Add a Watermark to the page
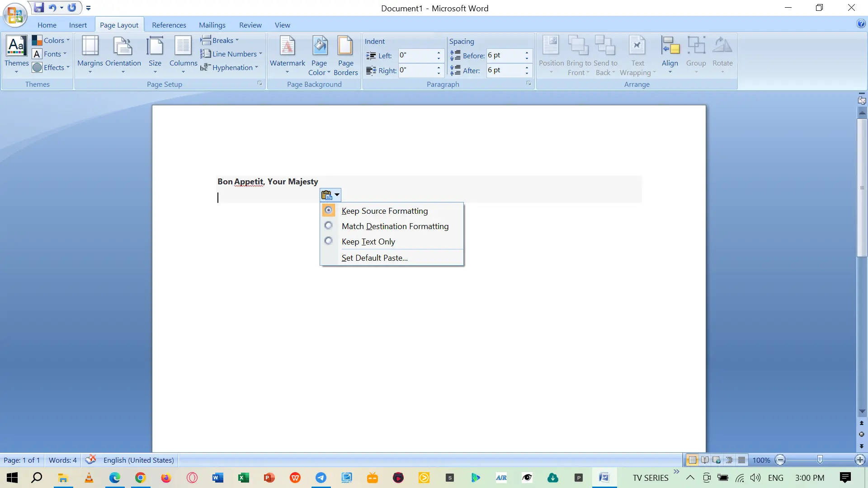Image resolution: width=868 pixels, height=488 pixels. click(288, 55)
